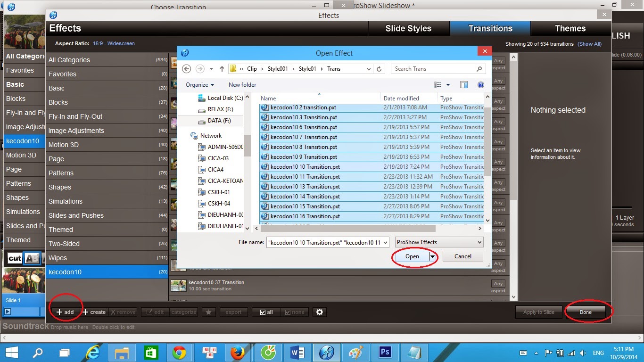Click the Open button in Open Effect dialog
Screen dimensions: 644x362
point(412,256)
